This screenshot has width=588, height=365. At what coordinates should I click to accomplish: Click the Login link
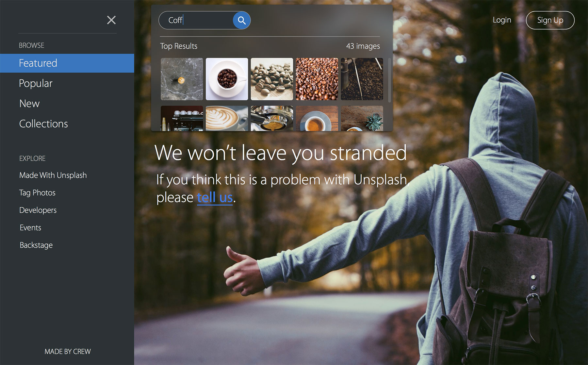[502, 20]
